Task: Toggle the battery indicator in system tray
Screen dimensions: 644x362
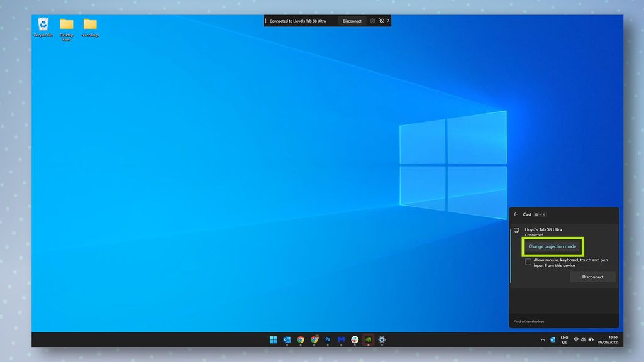Action: (592, 339)
